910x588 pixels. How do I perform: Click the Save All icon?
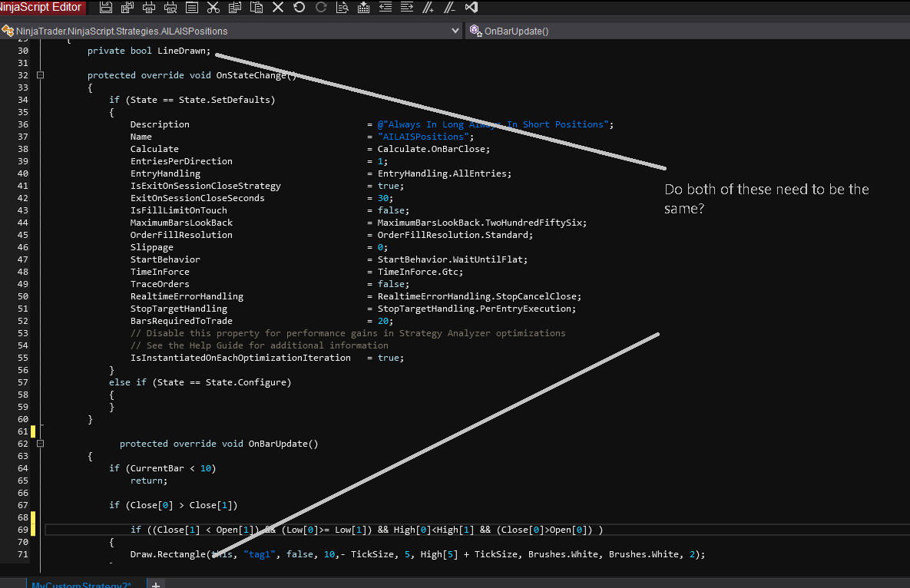click(127, 8)
